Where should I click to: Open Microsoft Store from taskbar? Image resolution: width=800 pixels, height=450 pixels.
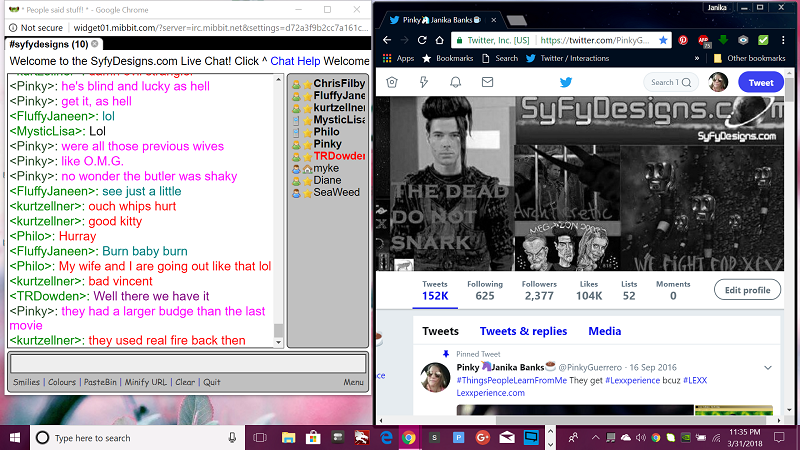[313, 438]
